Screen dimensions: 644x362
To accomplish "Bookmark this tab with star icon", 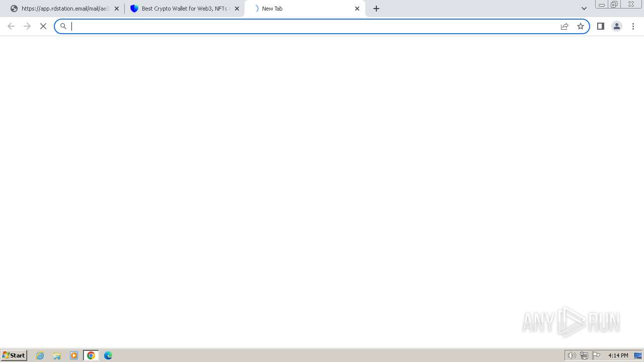I will pyautogui.click(x=581, y=26).
